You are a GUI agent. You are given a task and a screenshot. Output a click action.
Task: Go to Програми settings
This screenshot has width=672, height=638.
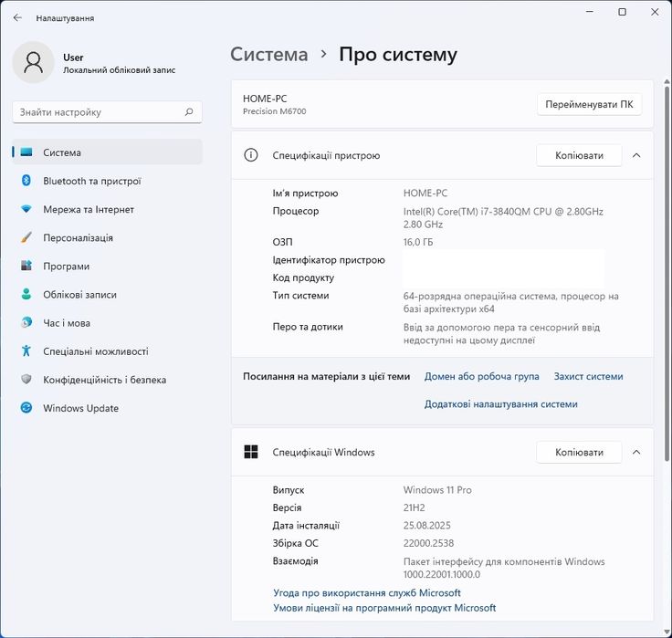click(107, 266)
